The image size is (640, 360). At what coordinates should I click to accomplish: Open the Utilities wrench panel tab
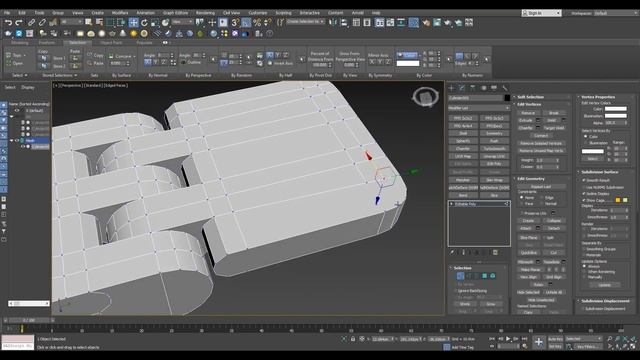click(x=505, y=88)
